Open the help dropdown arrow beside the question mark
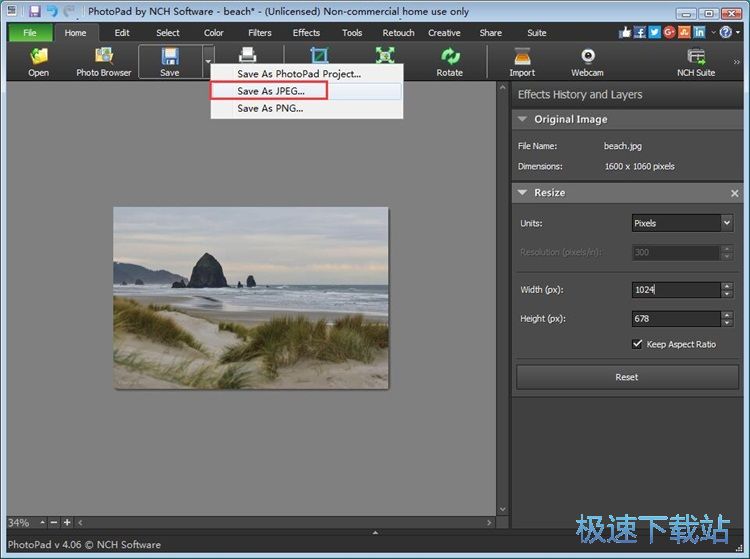 [738, 32]
